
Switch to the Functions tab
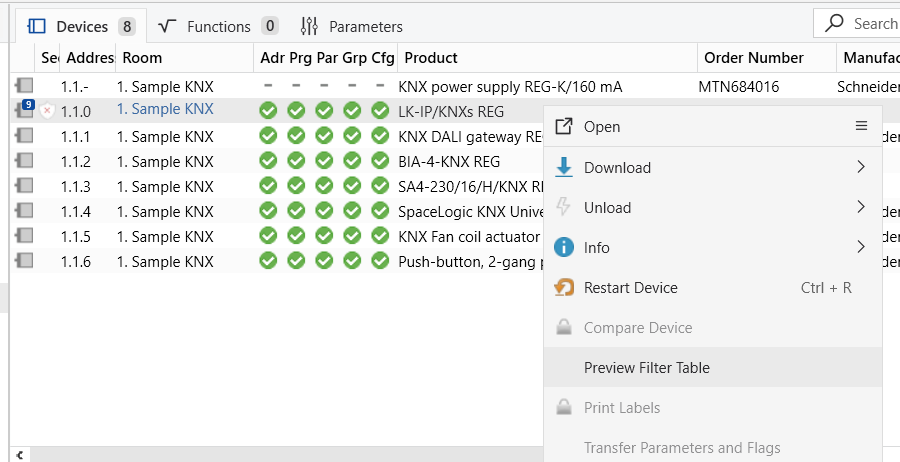point(218,26)
